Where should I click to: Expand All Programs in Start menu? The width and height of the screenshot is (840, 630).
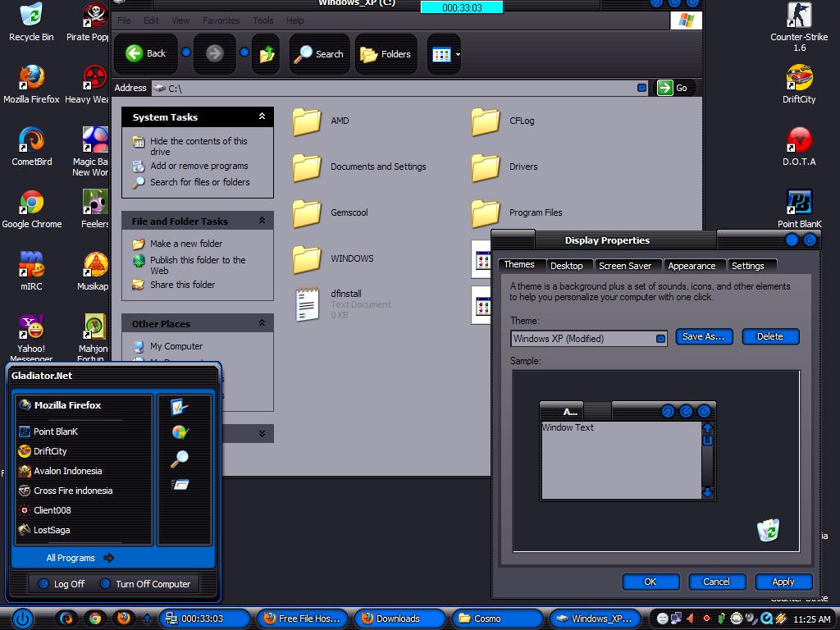click(x=80, y=558)
